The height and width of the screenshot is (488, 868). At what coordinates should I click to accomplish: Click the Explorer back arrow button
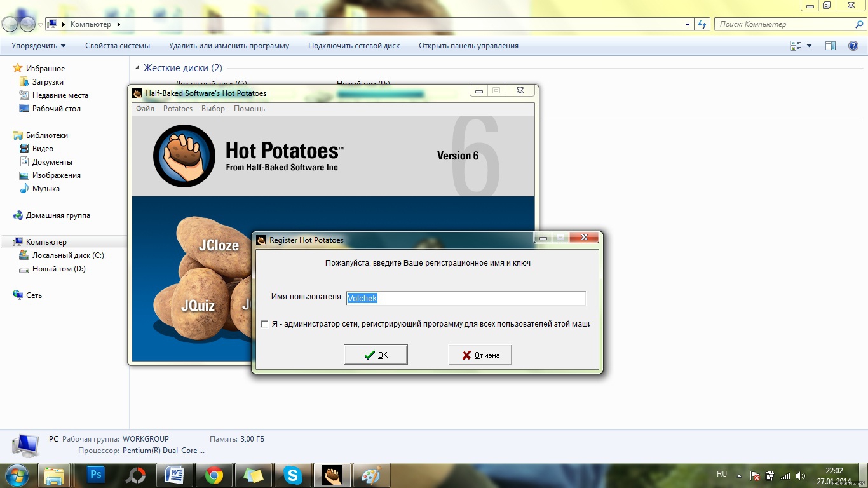(x=11, y=24)
